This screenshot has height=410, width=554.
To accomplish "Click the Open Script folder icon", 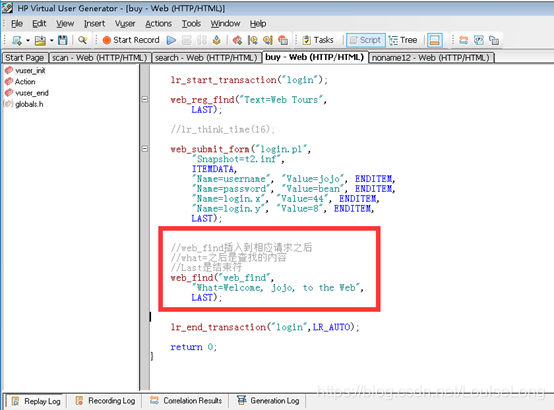I will (x=40, y=40).
